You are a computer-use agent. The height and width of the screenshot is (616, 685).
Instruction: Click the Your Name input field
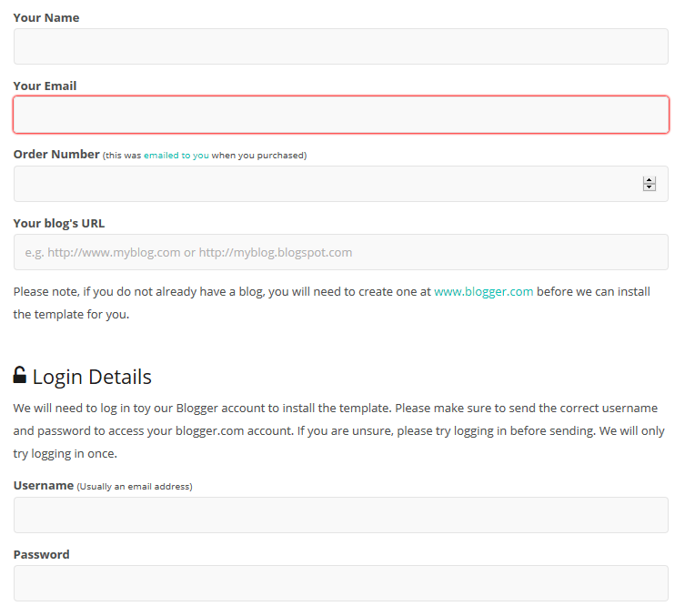point(341,46)
